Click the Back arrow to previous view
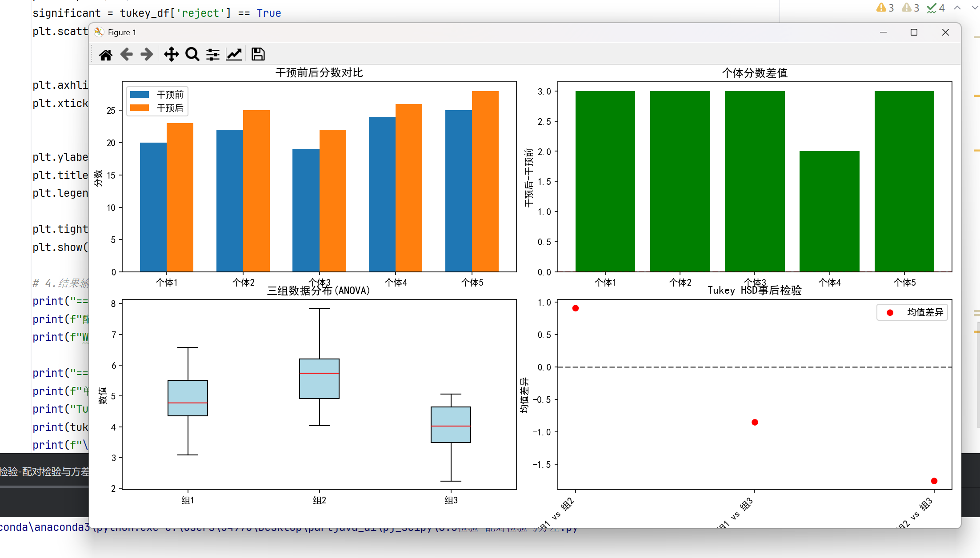 tap(127, 55)
